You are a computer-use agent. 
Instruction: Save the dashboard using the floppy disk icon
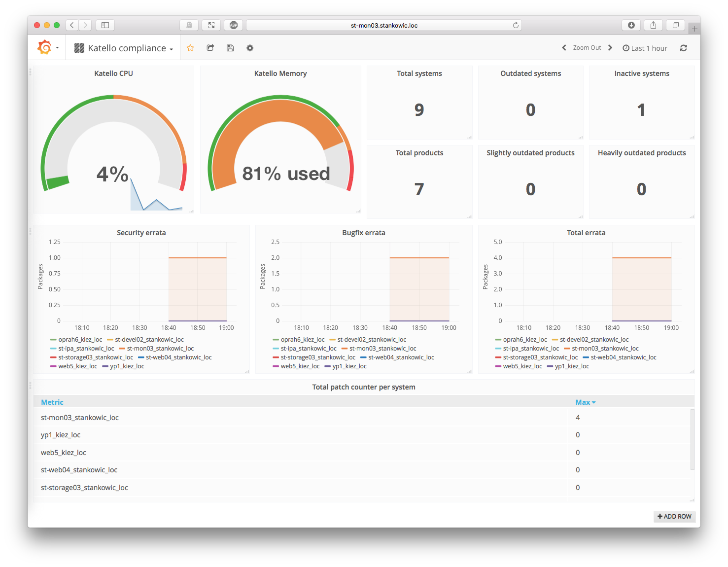(x=230, y=48)
